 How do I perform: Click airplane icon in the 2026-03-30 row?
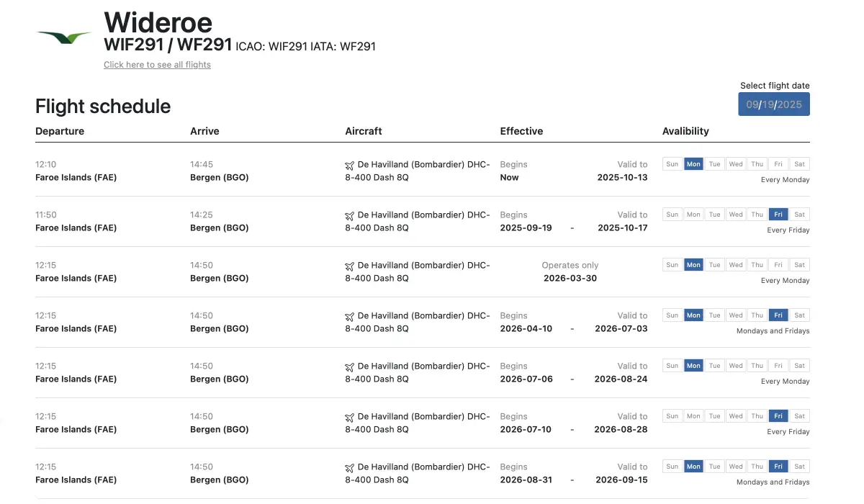(350, 266)
